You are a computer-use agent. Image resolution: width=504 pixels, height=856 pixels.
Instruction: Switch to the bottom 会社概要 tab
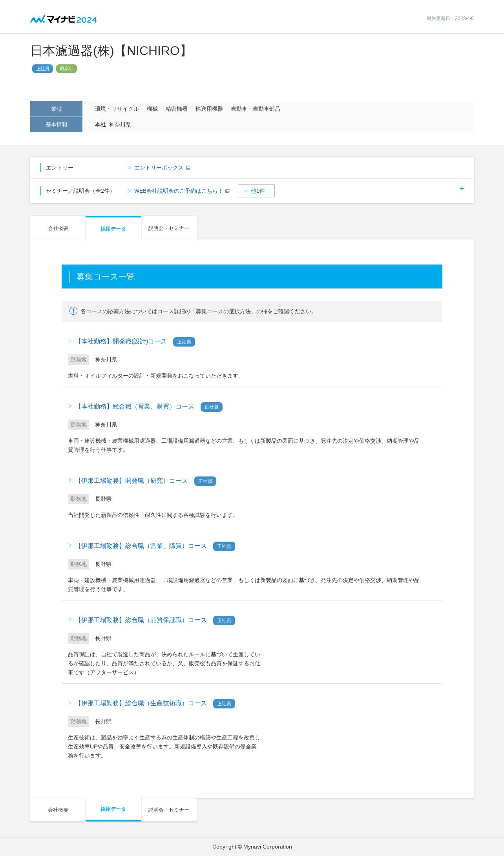point(58,810)
